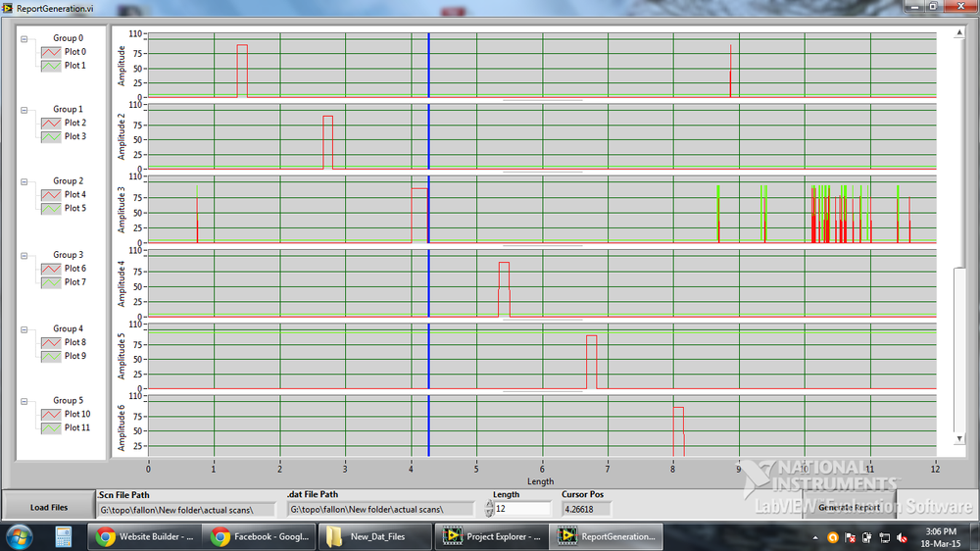
Task: Select the Group 5 label
Action: pos(69,401)
